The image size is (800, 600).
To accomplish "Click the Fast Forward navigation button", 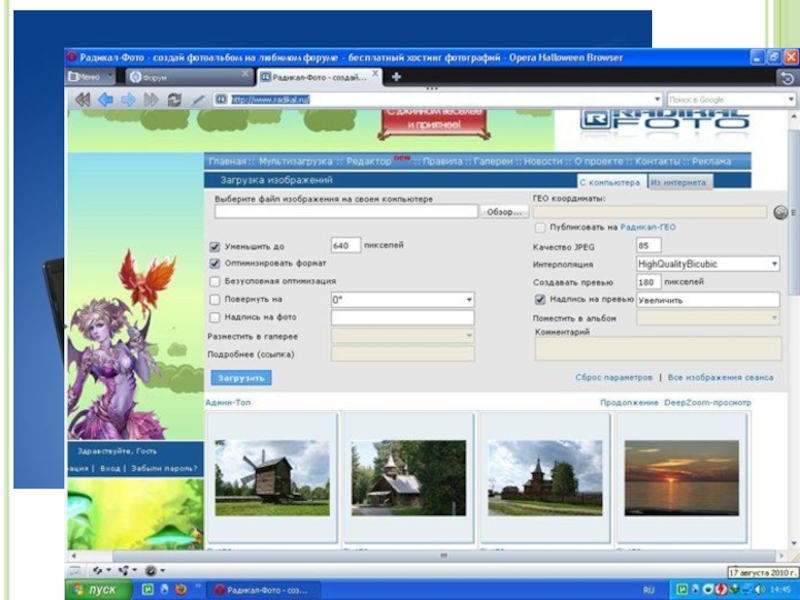I will pos(151,99).
